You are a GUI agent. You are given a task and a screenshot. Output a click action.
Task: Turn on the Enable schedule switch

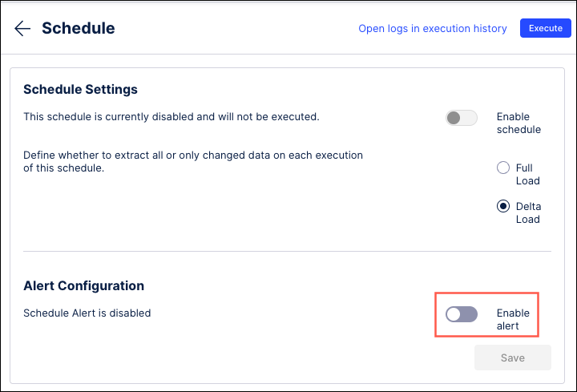[x=462, y=118]
